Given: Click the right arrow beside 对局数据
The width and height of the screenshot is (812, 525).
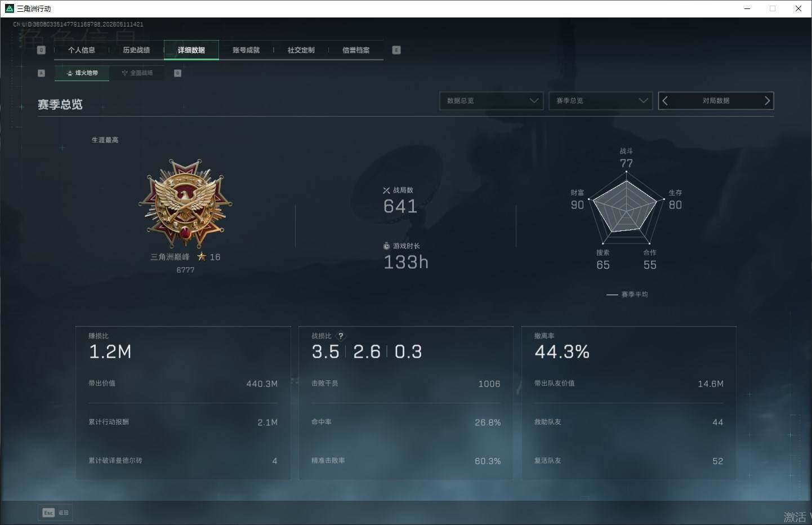Looking at the screenshot, I should tap(767, 101).
